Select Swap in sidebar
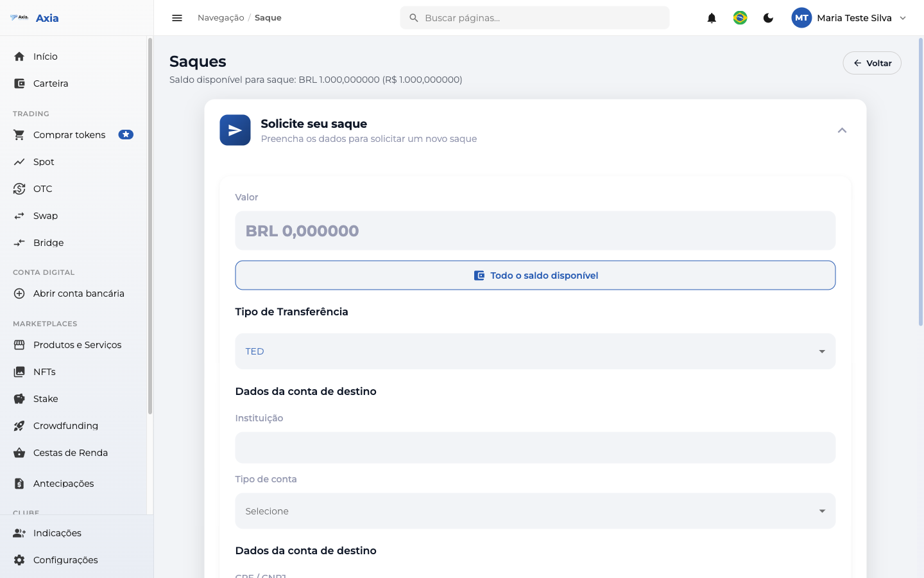Viewport: 924px width, 578px height. [73, 216]
